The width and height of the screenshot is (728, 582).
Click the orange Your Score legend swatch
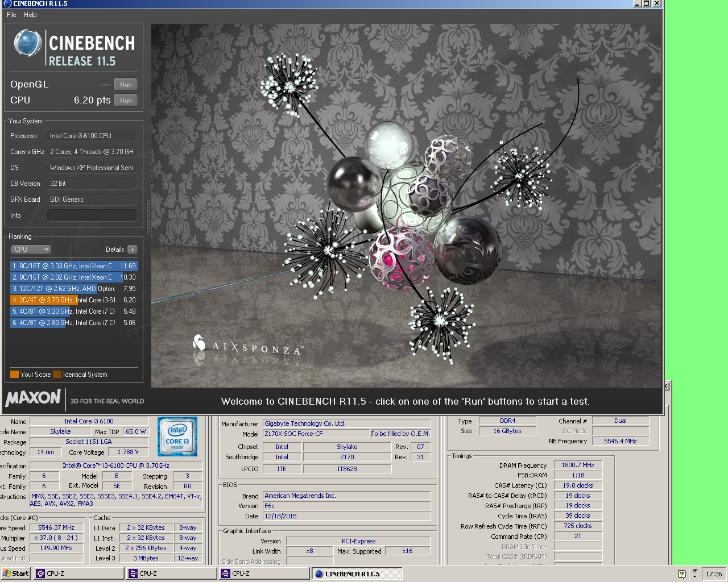tap(15, 375)
